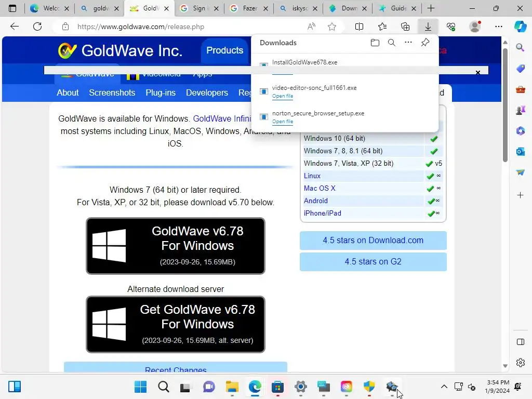Refresh the GoldWave release page
Image resolution: width=532 pixels, height=399 pixels.
pyautogui.click(x=37, y=26)
